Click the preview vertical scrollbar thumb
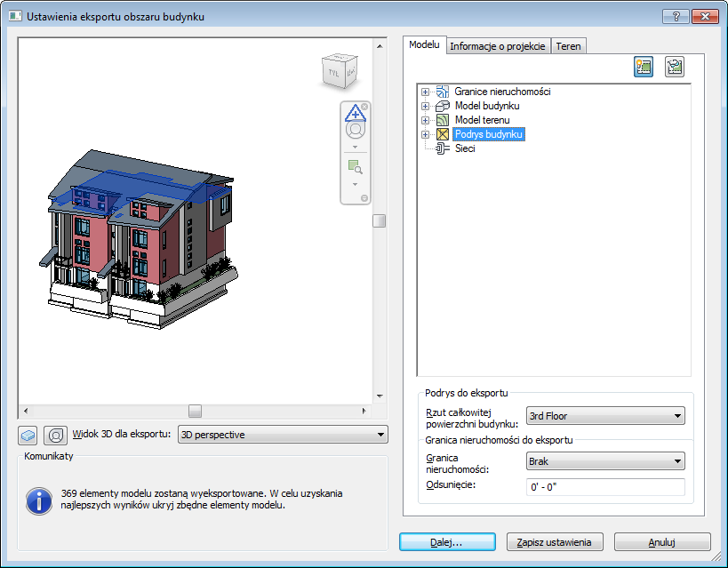The width and height of the screenshot is (728, 568). (380, 220)
